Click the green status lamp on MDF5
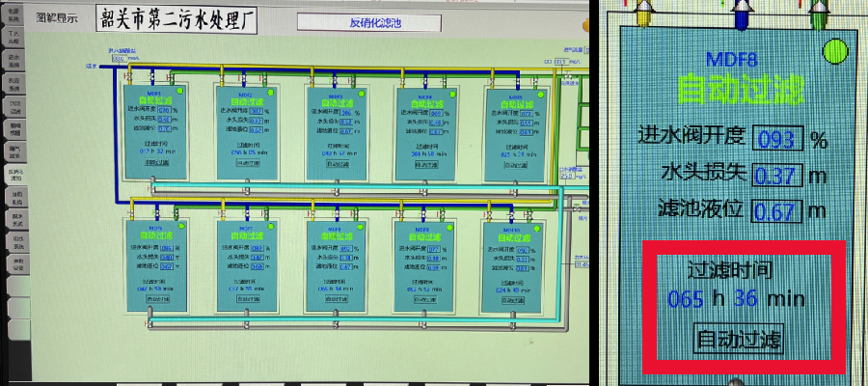This screenshot has width=868, height=386. (542, 94)
